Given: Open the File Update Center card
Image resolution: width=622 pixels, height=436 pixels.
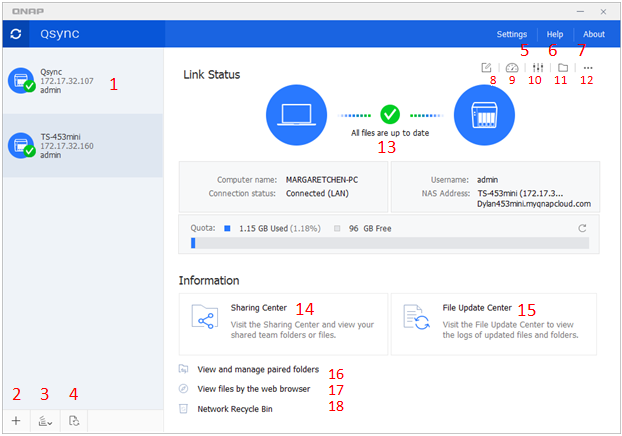Looking at the screenshot, I should [494, 324].
